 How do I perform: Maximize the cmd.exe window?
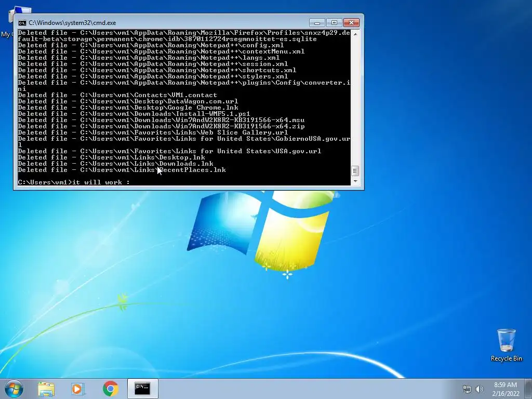pyautogui.click(x=334, y=23)
